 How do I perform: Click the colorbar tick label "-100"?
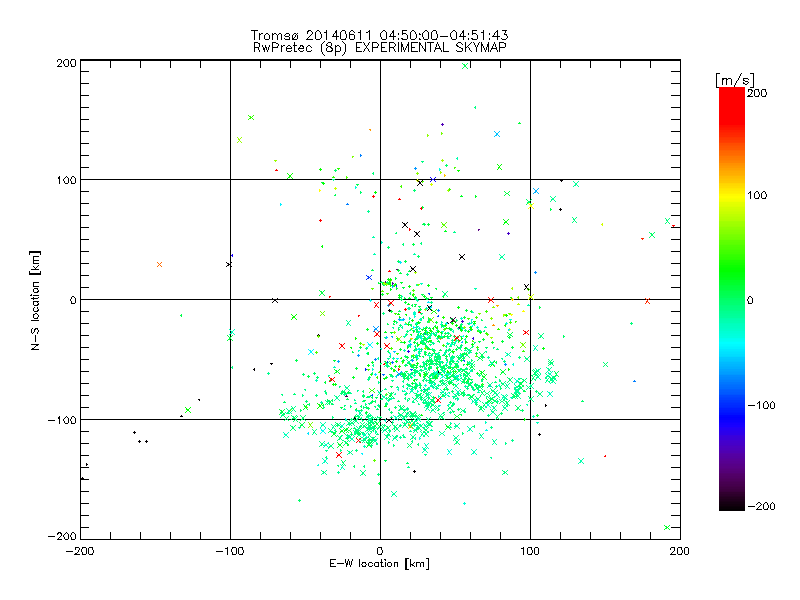coord(762,406)
